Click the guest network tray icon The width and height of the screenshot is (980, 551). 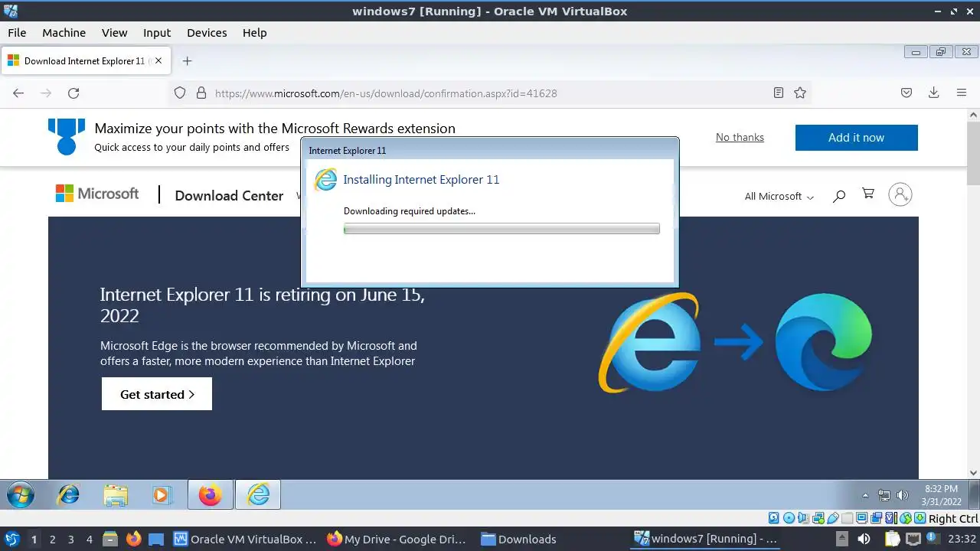[x=884, y=495]
